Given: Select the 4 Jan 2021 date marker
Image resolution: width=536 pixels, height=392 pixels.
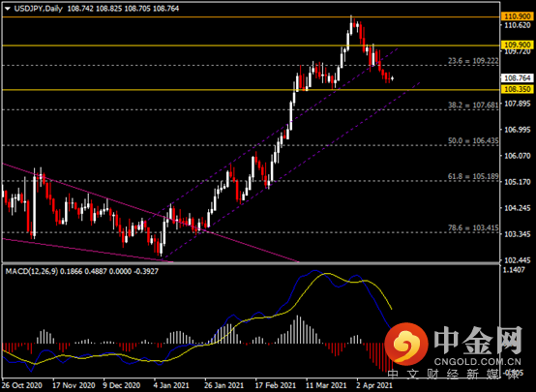Looking at the screenshot, I should pyautogui.click(x=171, y=385).
